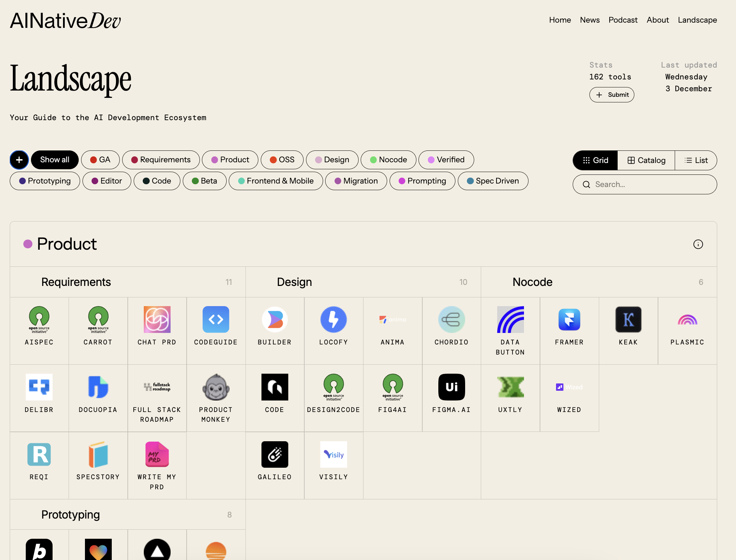This screenshot has height=560, width=736.
Task: Click the Submit button
Action: pos(612,94)
